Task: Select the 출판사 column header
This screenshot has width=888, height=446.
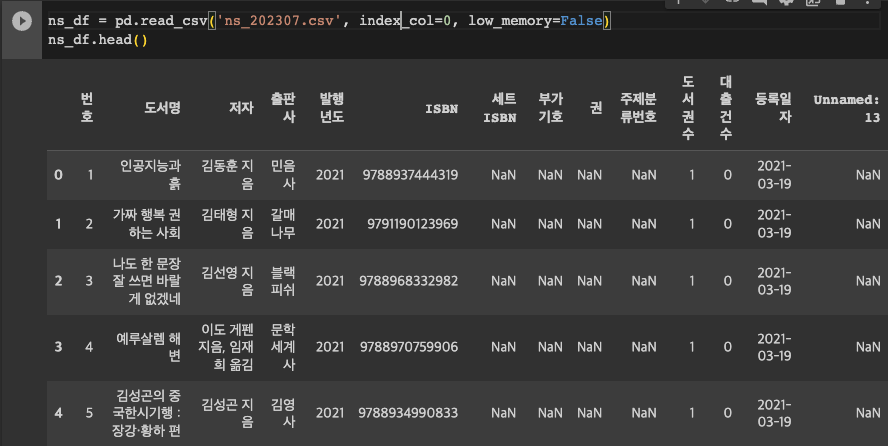Action: click(283, 108)
